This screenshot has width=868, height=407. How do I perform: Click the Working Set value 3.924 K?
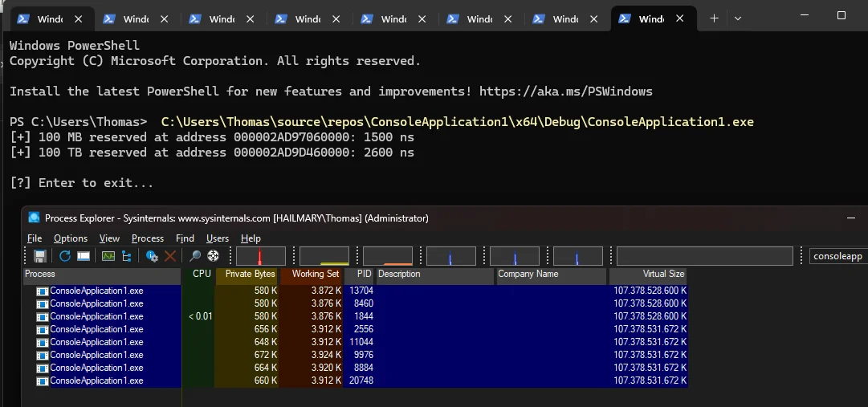[326, 355]
